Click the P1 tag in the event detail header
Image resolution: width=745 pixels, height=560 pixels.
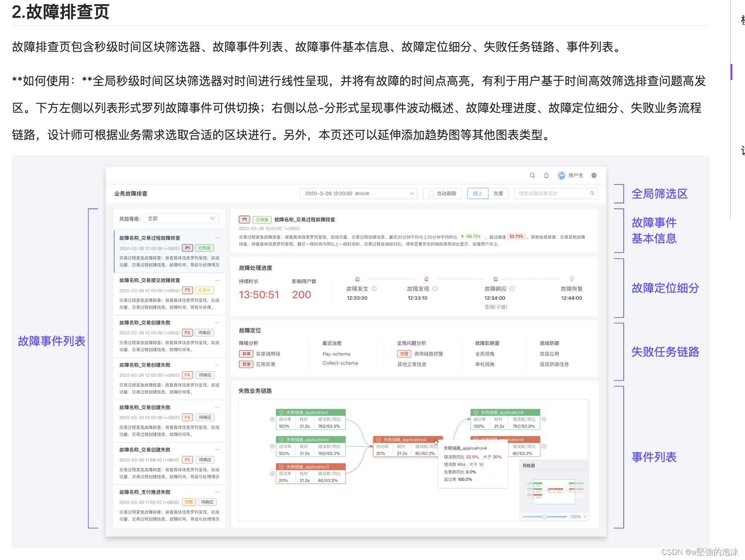[244, 220]
